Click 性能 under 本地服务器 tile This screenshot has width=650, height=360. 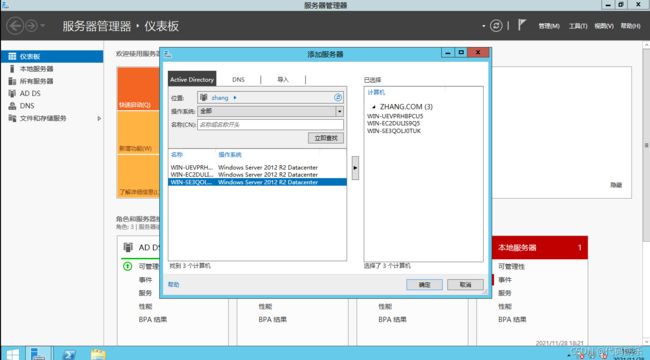(504, 306)
